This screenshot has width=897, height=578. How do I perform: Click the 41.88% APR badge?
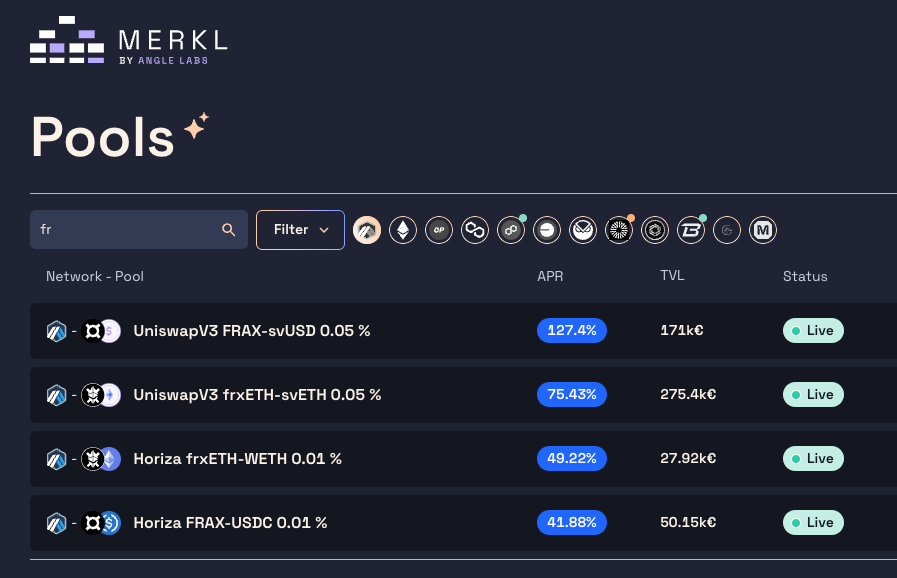click(571, 523)
